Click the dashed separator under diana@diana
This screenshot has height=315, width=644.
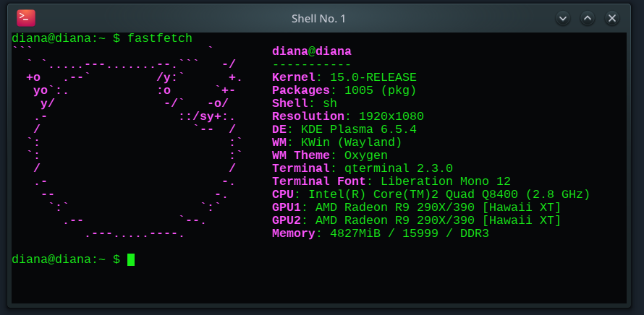[312, 65]
